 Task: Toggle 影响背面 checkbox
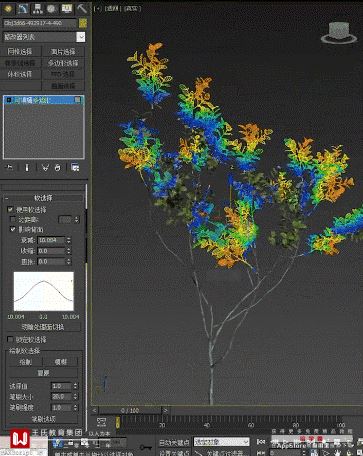[x=13, y=229]
